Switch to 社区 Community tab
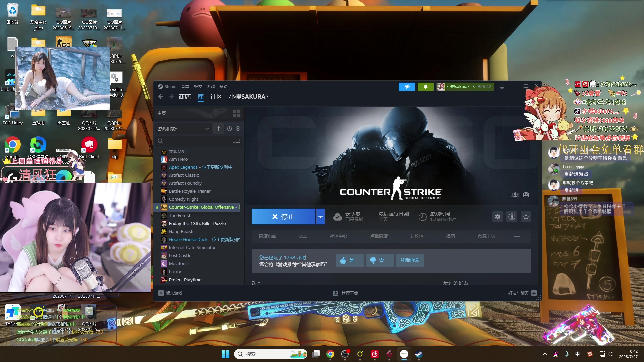644x362 pixels. click(216, 97)
